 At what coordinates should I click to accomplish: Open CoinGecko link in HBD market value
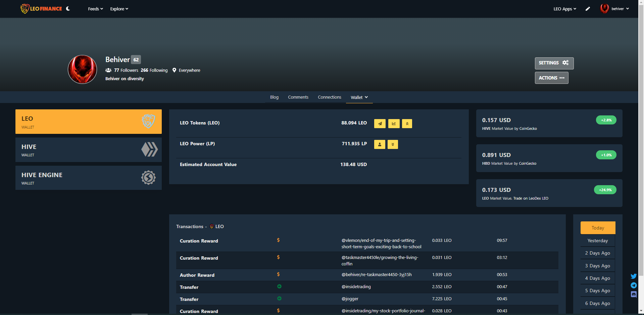click(x=528, y=164)
